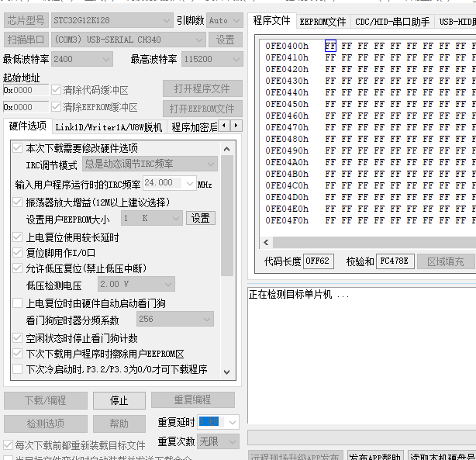Viewport: 476px width, 460px height.
Task: Click 帮助 button
Action: tap(119, 424)
